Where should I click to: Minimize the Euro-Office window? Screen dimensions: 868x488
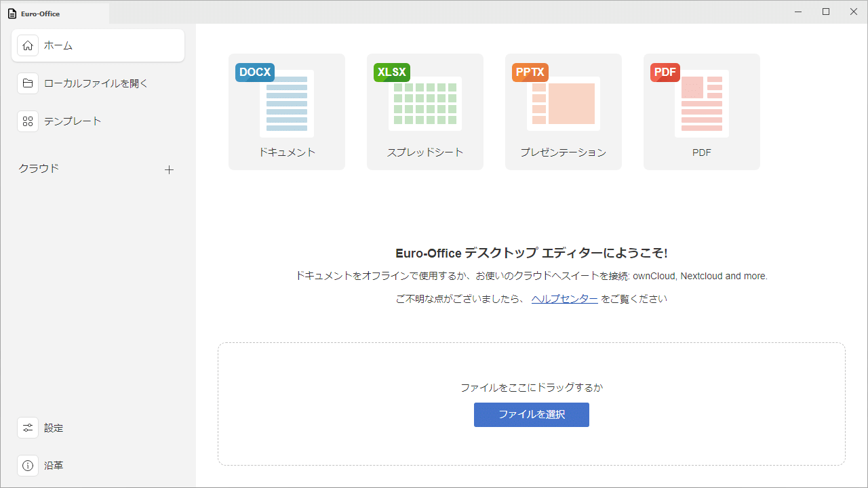click(x=797, y=12)
